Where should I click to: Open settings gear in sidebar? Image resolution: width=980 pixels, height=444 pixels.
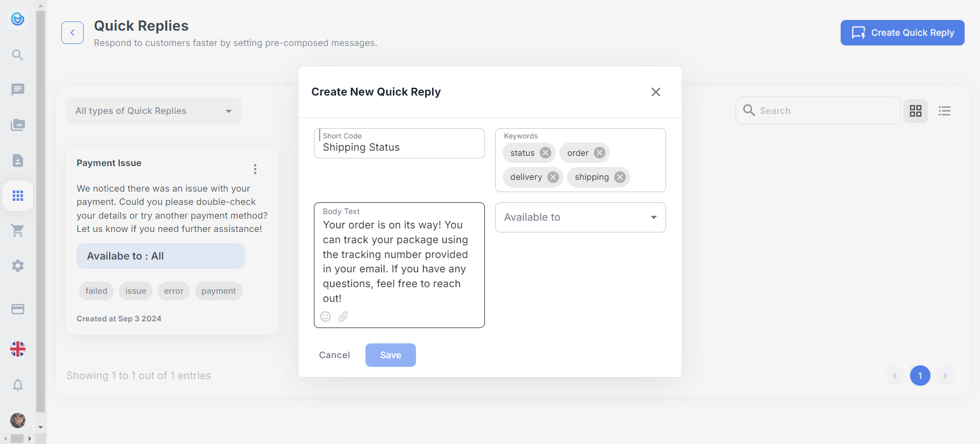coord(18,266)
